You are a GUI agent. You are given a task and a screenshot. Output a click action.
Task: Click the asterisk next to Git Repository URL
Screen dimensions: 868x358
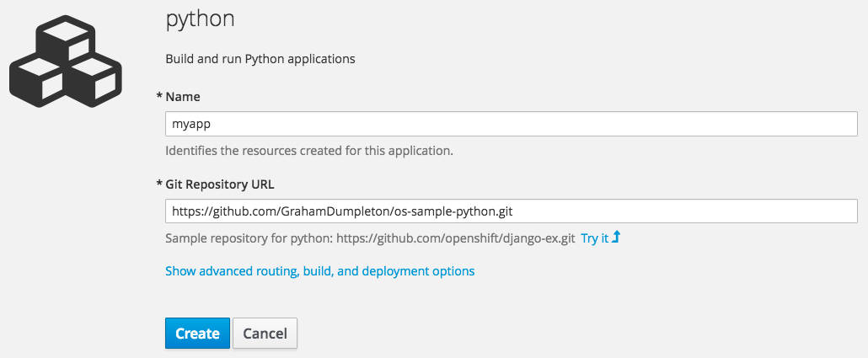click(159, 184)
